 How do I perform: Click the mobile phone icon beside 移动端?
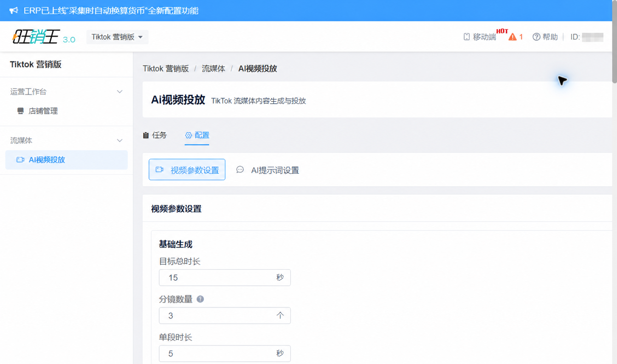pos(467,37)
